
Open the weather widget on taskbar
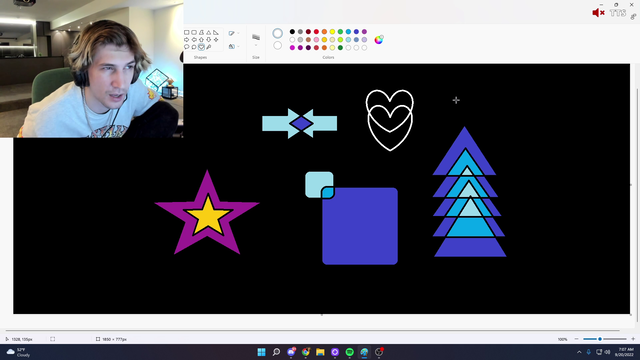tap(18, 352)
